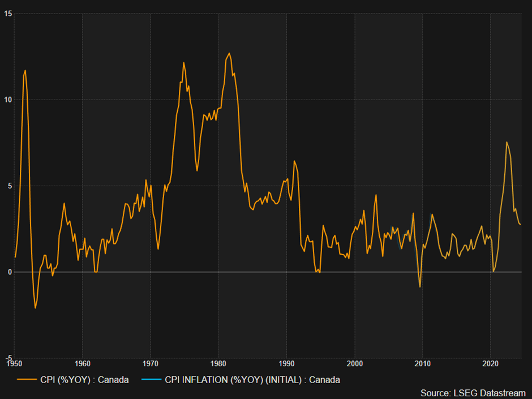Click the y-axis label 0
532x399 pixels.
[x=10, y=272]
